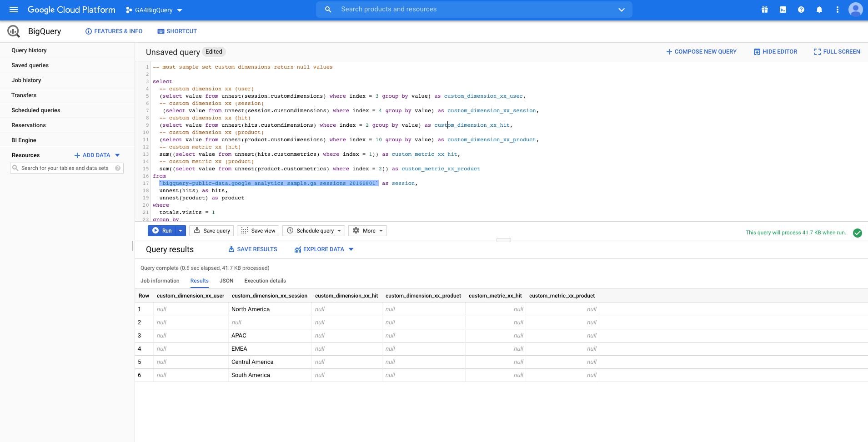Switch to Execution details tab
This screenshot has height=442, width=868.
(265, 281)
